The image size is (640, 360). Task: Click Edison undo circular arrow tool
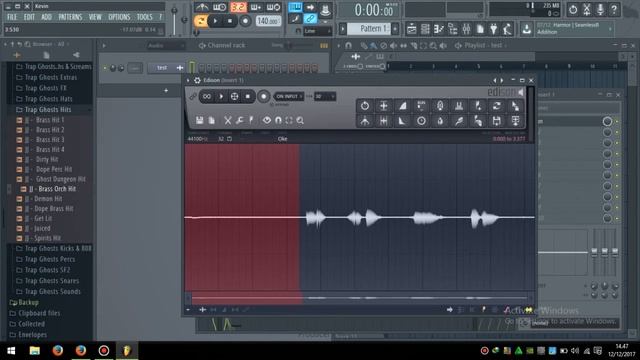pos(365,106)
